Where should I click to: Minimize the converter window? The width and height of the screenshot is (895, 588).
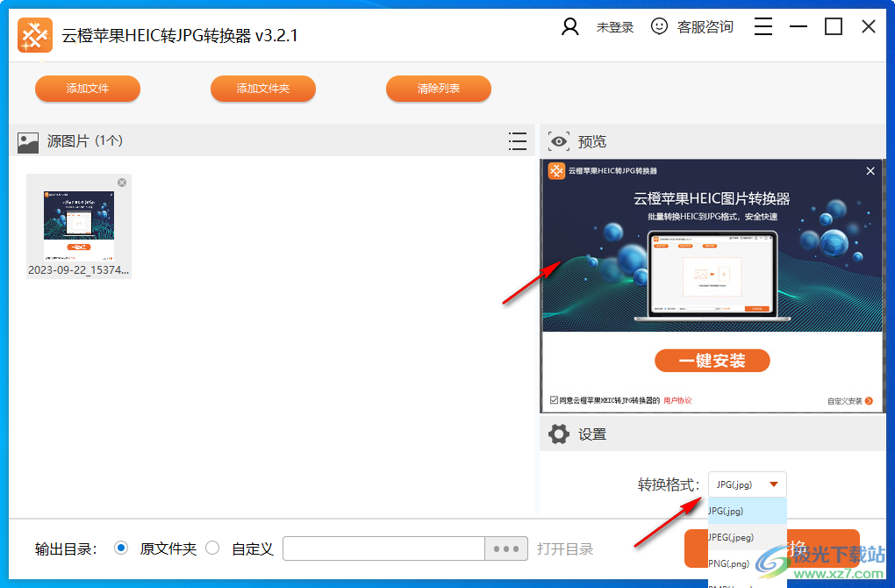point(798,26)
